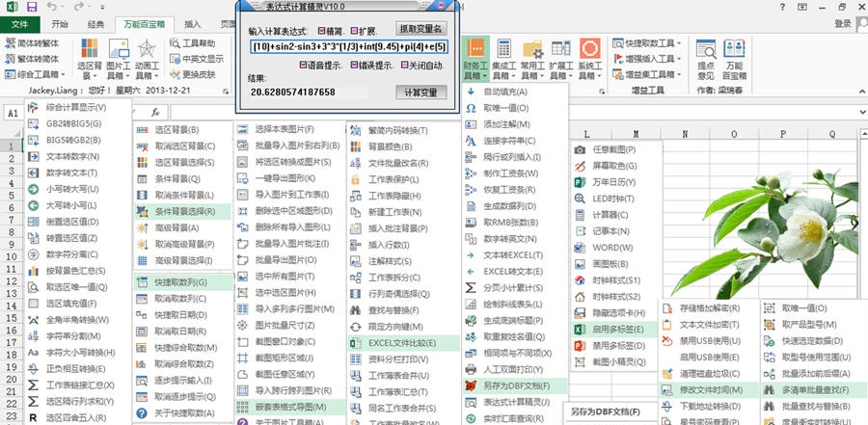
Task: Switch to the 经典 tab
Action: click(95, 24)
